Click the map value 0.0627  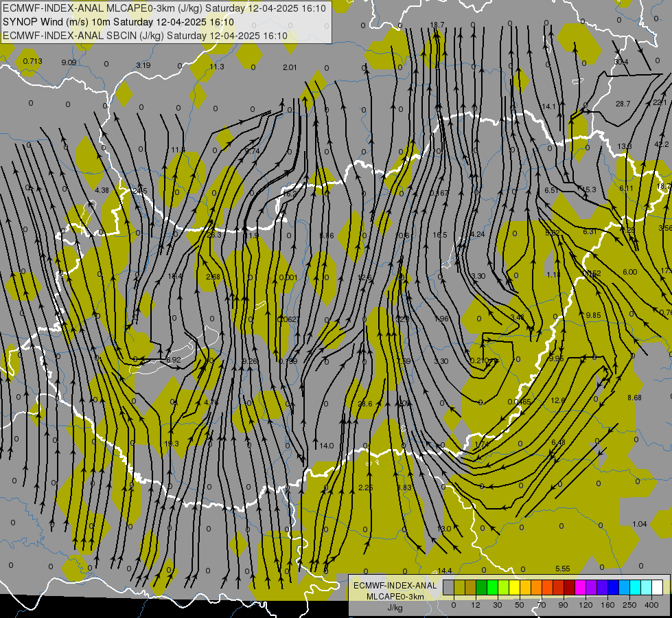(288, 319)
